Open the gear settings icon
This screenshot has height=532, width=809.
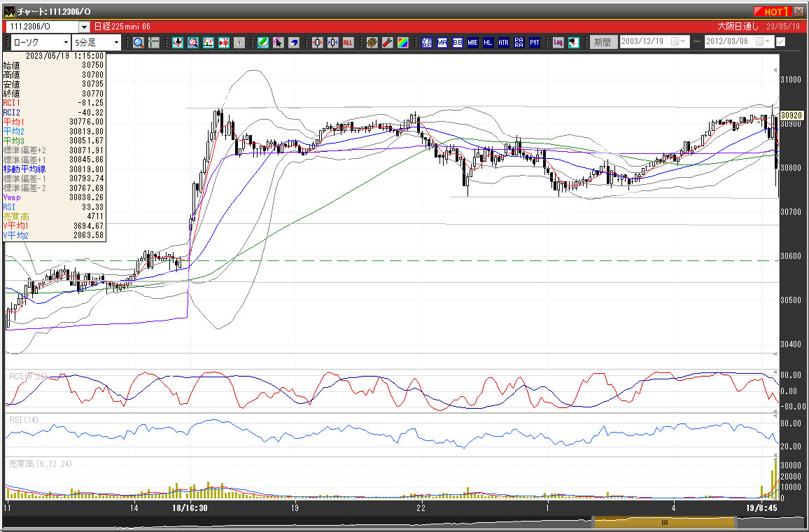372,42
